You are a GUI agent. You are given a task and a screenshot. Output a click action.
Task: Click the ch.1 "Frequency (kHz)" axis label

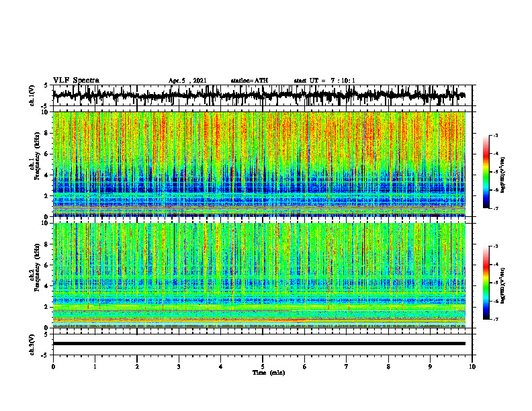[37, 156]
